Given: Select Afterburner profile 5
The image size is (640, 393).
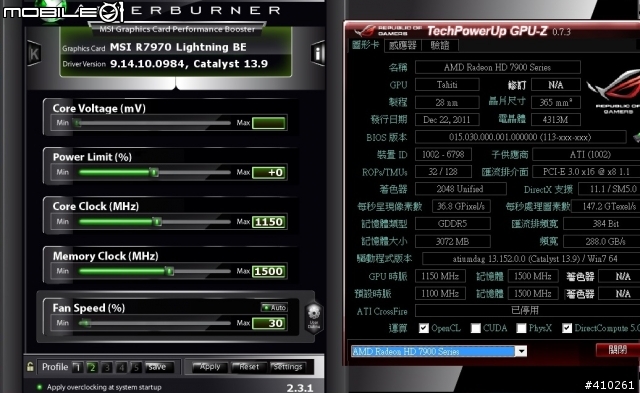Looking at the screenshot, I should [136, 367].
